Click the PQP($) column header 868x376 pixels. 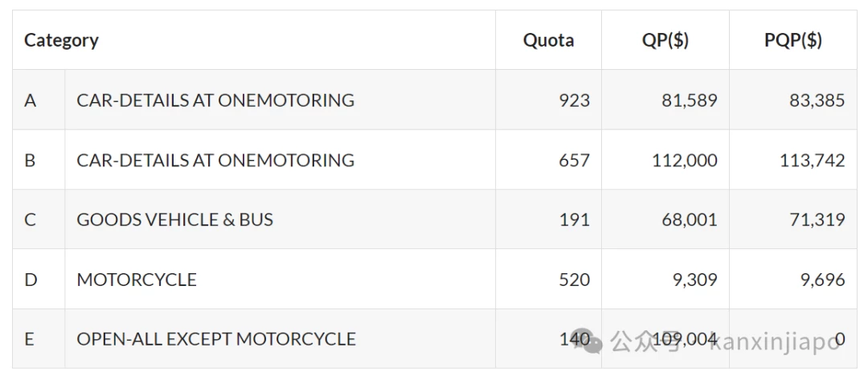coord(792,40)
